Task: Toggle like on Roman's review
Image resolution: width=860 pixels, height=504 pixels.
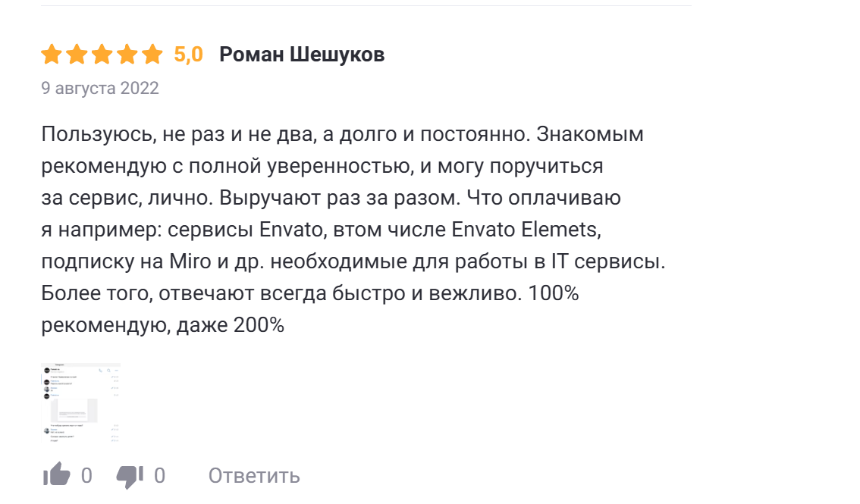Action: pos(57,474)
